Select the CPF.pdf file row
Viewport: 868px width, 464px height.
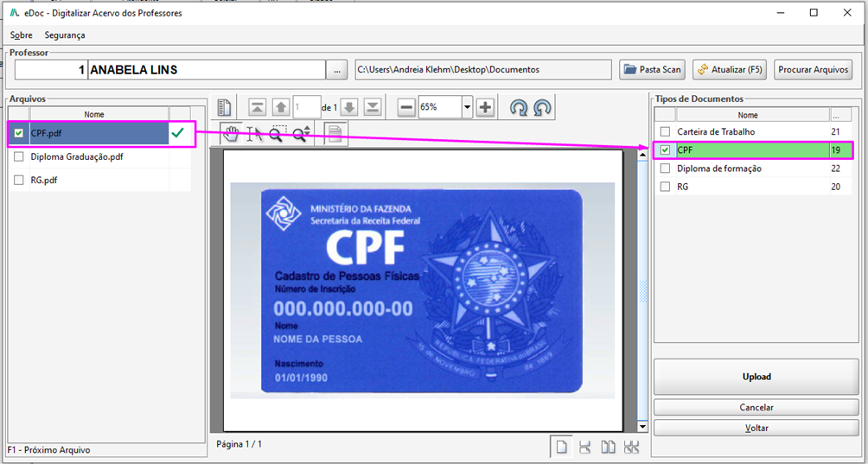pyautogui.click(x=99, y=133)
